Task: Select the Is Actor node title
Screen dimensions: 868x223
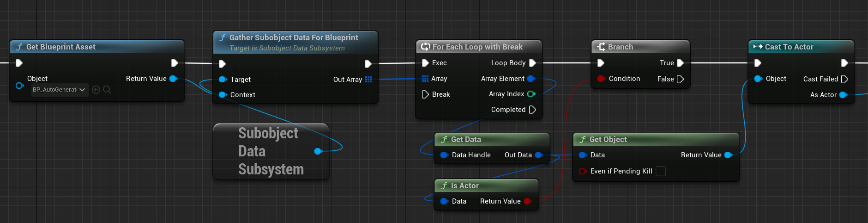Action: tap(464, 186)
